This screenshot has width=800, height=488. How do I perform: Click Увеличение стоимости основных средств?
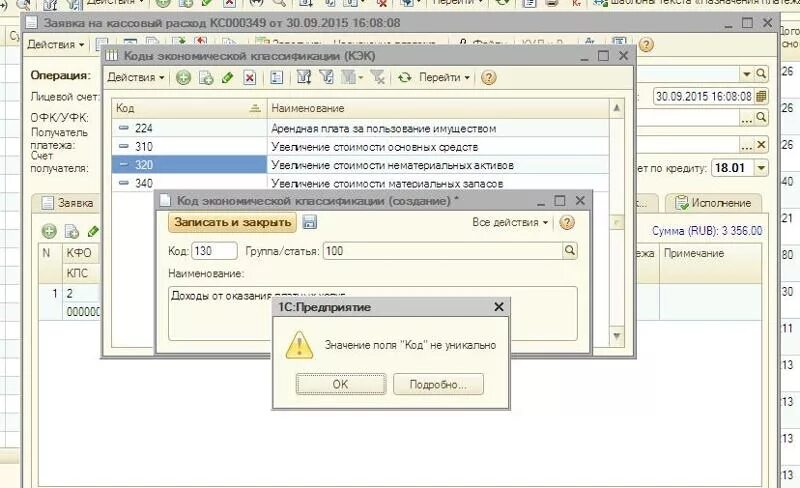coord(374,147)
